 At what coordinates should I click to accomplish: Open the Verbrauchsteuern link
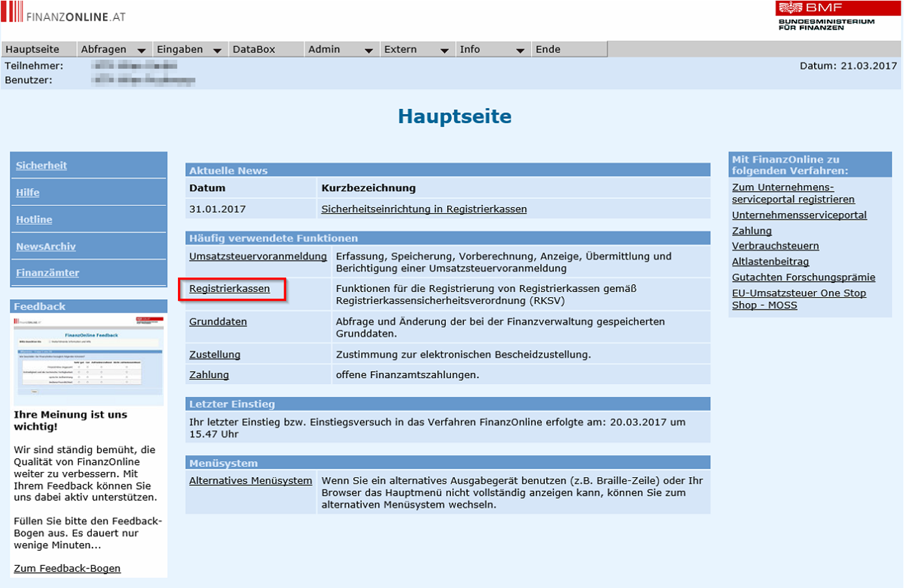pyautogui.click(x=775, y=246)
